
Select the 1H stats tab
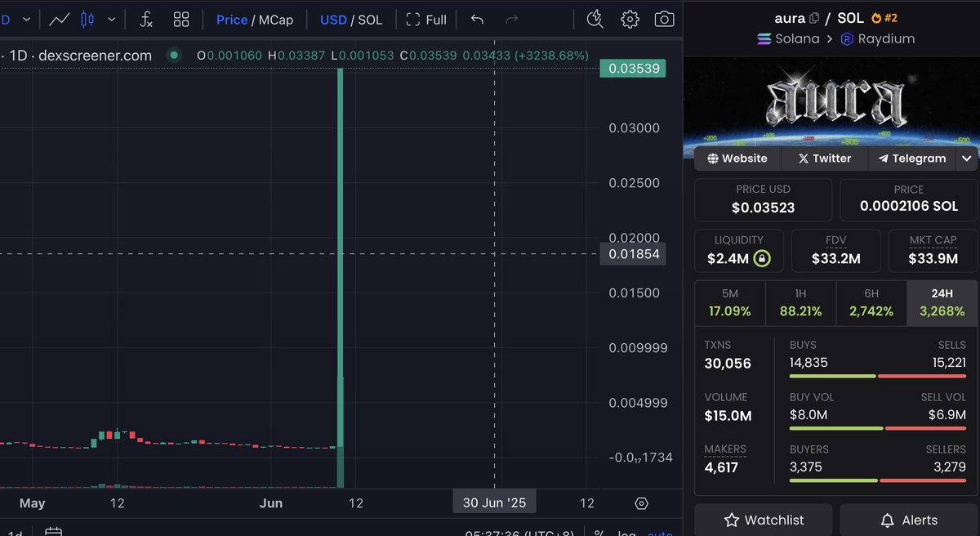click(800, 302)
